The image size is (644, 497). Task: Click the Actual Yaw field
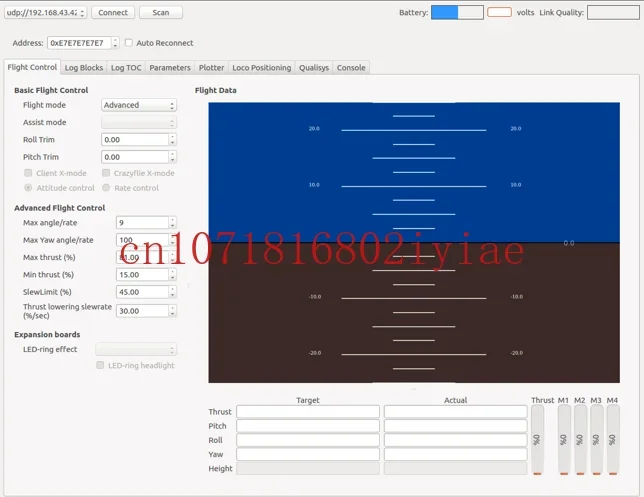point(455,454)
